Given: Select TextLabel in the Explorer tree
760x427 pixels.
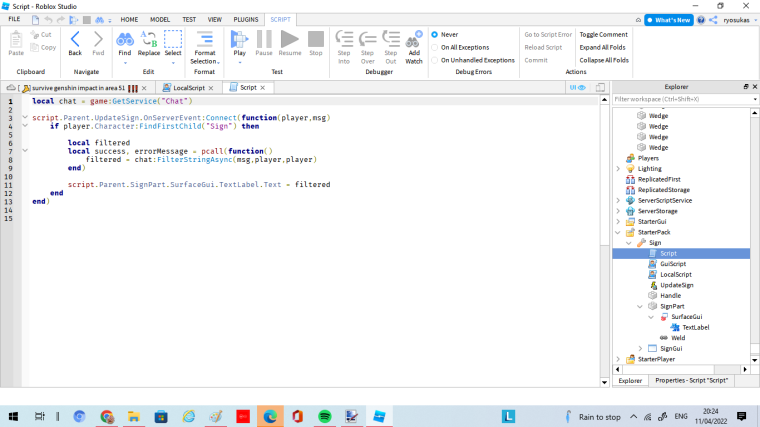Looking at the screenshot, I should [694, 327].
